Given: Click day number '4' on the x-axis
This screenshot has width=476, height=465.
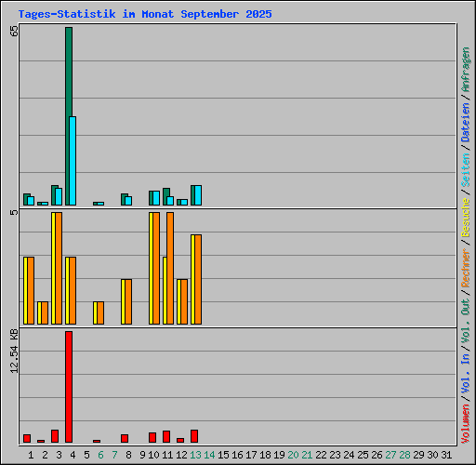Looking at the screenshot, I should [x=73, y=455].
